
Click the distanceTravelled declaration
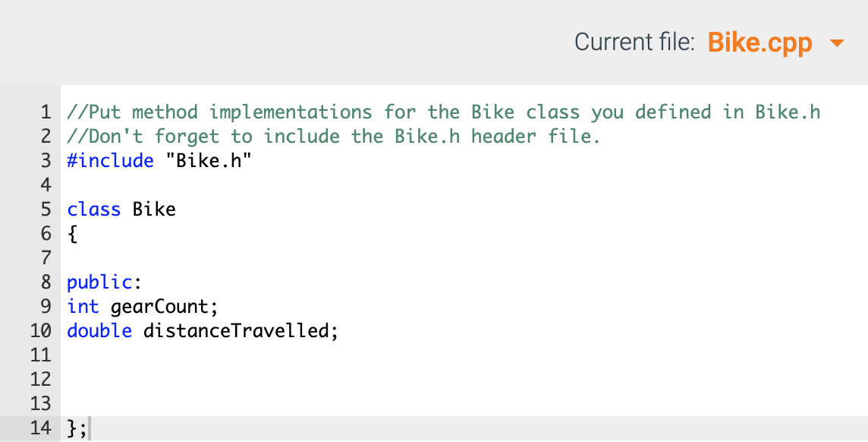click(239, 330)
